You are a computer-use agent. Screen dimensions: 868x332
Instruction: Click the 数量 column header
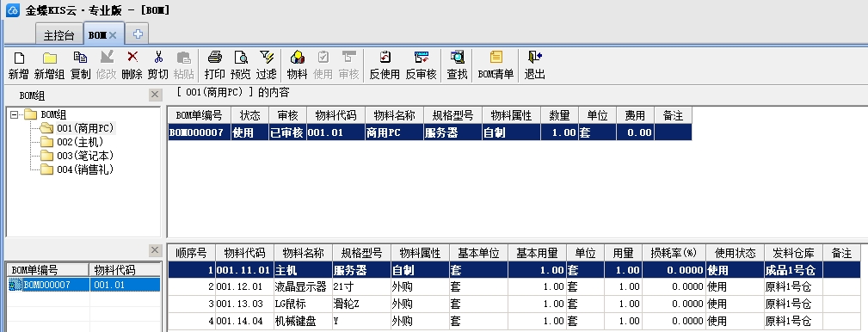pos(560,115)
